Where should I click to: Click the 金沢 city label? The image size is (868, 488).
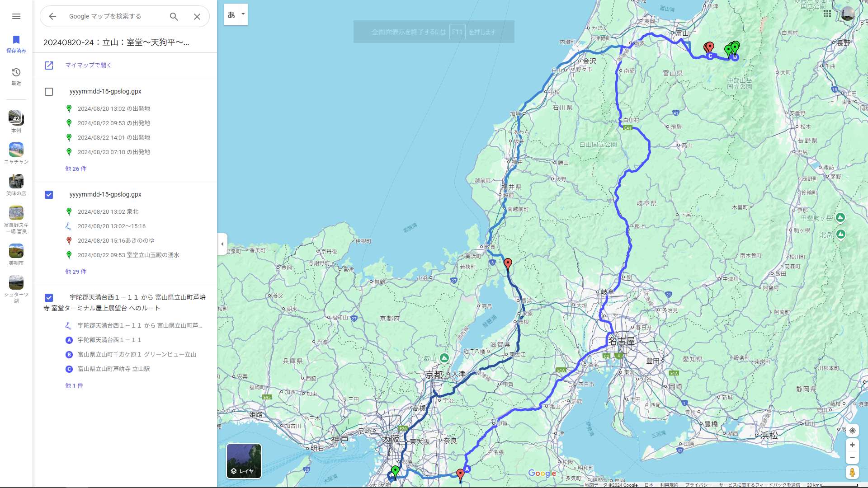pos(589,61)
